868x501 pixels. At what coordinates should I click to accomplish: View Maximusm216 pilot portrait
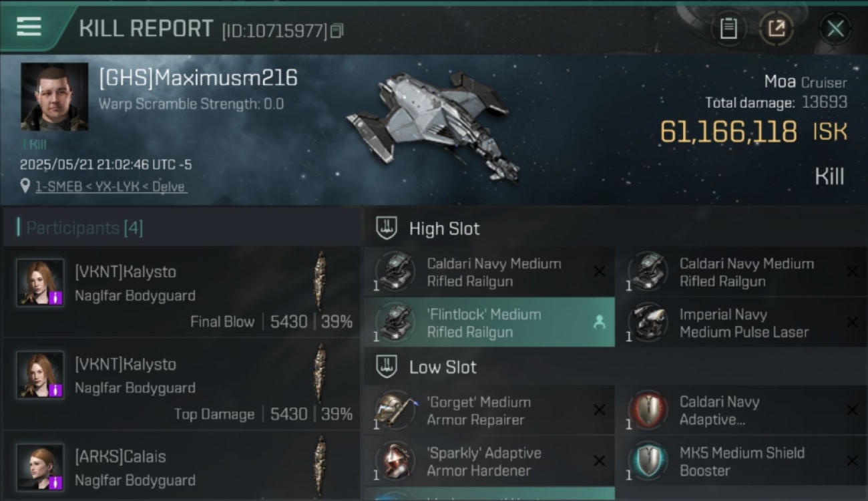pyautogui.click(x=54, y=97)
